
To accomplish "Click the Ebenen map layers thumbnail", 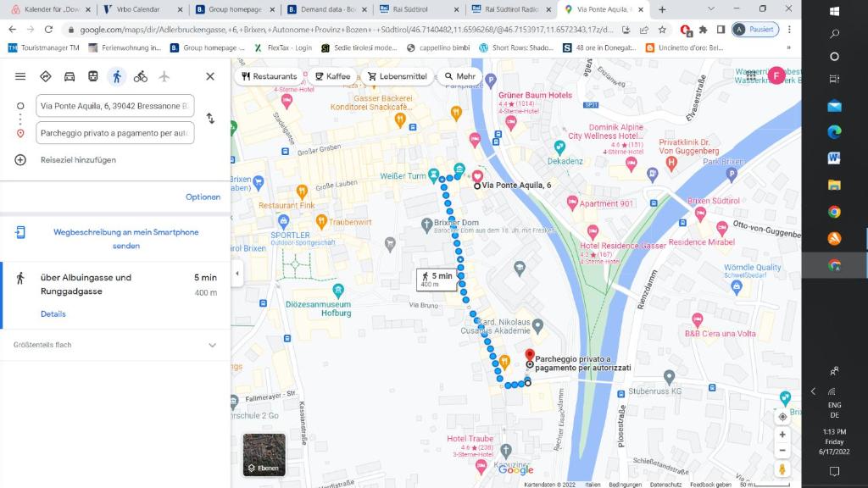I will coord(264,455).
